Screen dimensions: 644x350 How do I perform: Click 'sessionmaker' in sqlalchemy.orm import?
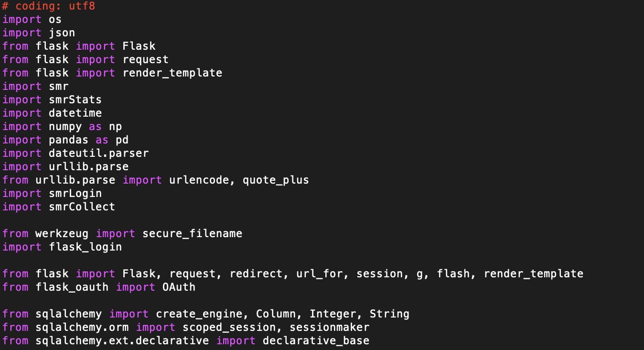click(x=330, y=328)
